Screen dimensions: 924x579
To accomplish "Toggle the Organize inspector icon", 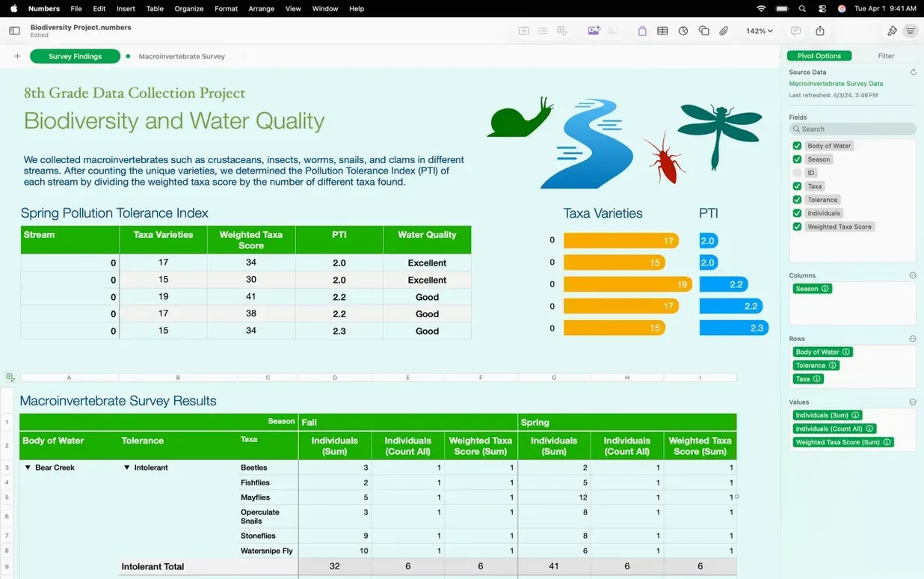I will 910,31.
